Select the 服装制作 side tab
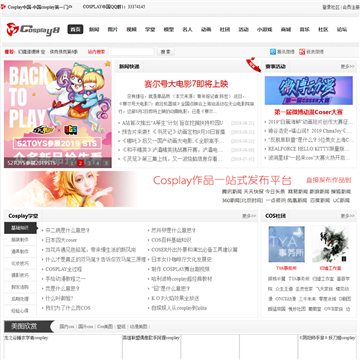 (20, 240)
